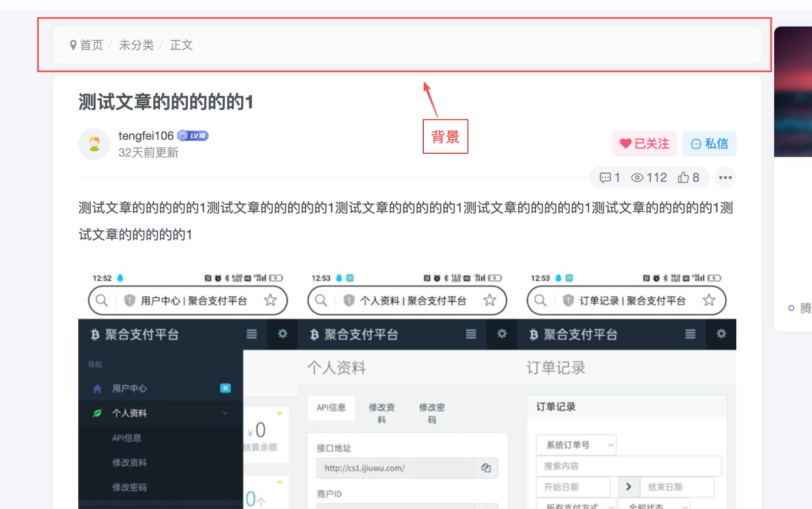Click the LV10 level badge

[193, 136]
